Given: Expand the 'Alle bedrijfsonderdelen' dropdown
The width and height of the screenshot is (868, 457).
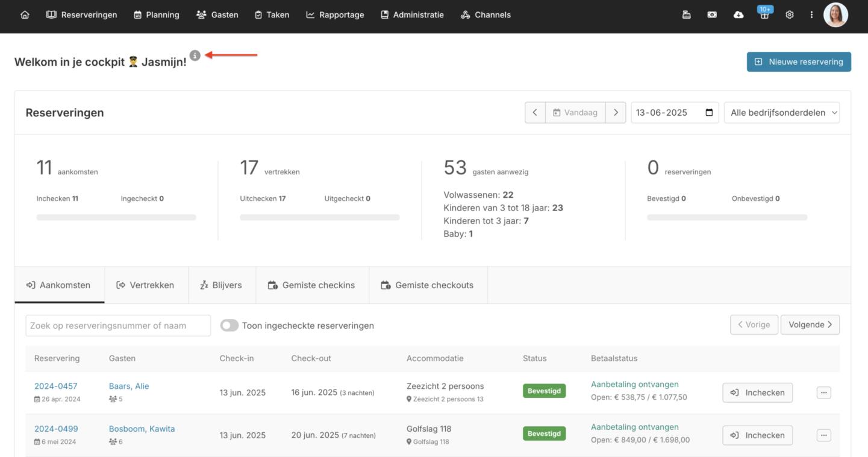Looking at the screenshot, I should click(781, 113).
